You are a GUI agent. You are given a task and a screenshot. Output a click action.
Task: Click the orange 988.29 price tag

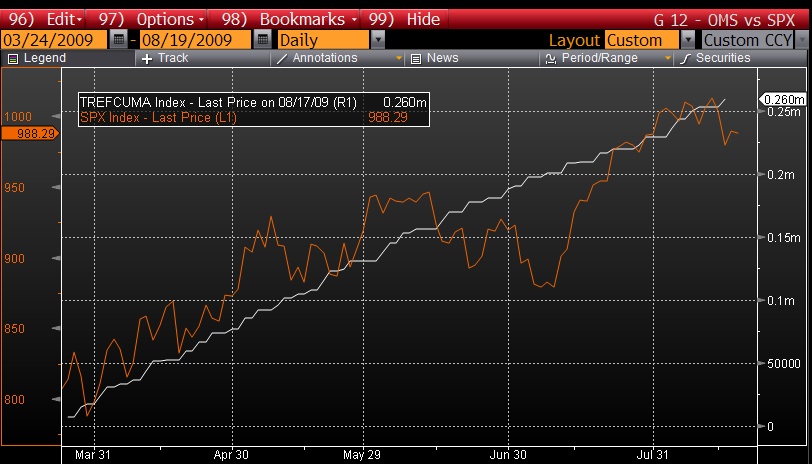click(x=31, y=134)
